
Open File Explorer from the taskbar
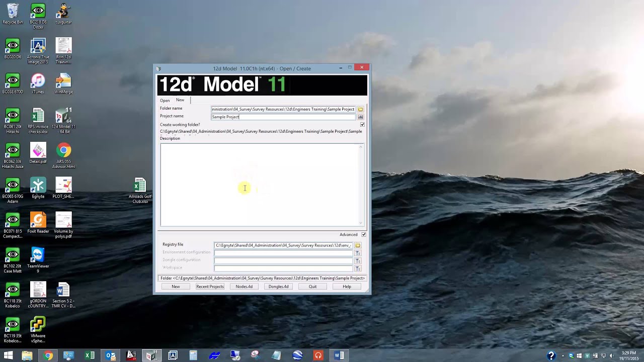pyautogui.click(x=27, y=355)
